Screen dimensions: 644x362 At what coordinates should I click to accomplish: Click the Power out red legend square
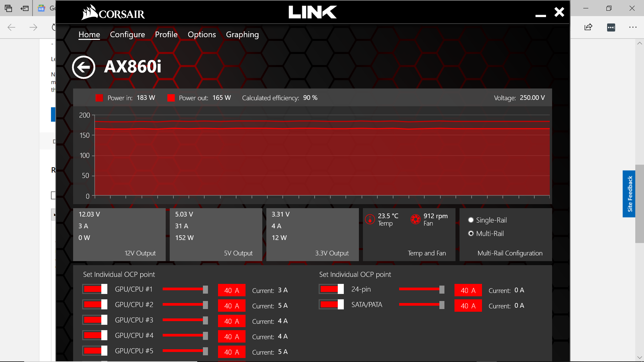tap(171, 98)
